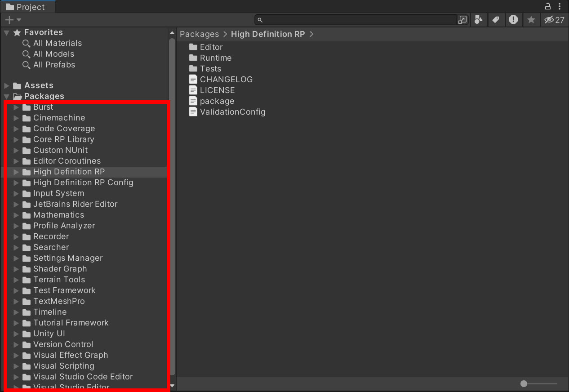Viewport: 569px width, 392px height.
Task: Toggle hidden packages visibility eye
Action: (x=554, y=20)
